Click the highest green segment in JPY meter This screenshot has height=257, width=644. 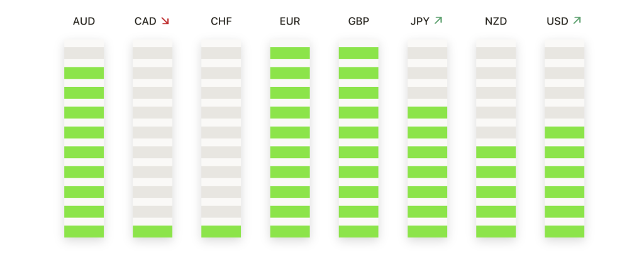427,113
